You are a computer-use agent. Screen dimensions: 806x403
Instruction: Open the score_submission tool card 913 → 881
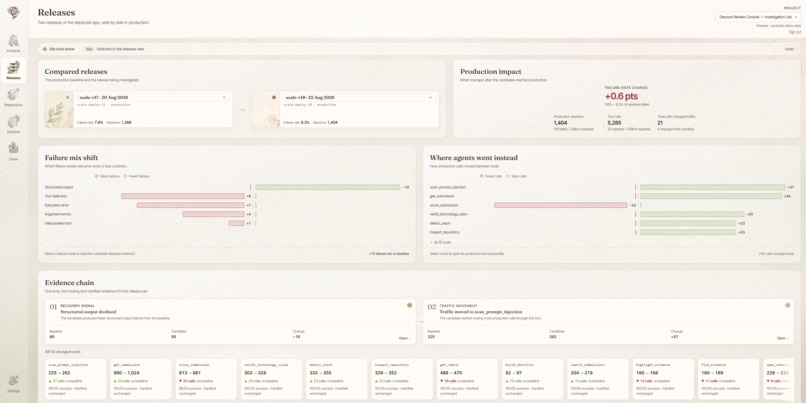205,379
